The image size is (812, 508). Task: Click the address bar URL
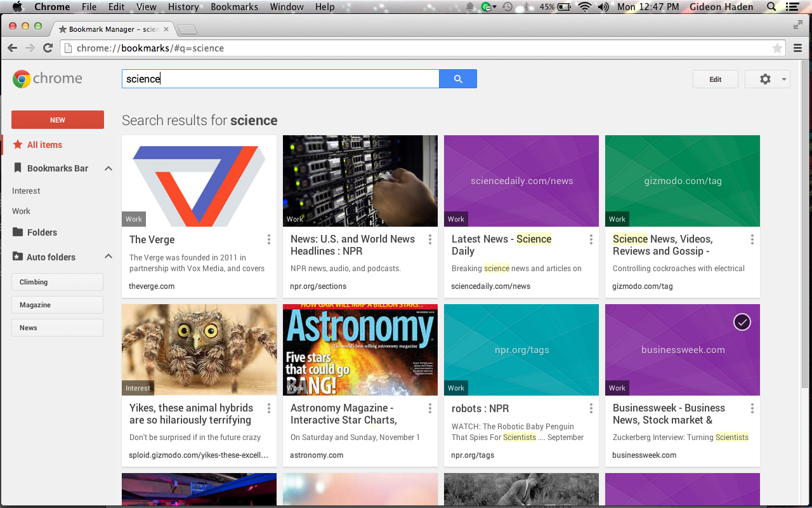tap(150, 48)
